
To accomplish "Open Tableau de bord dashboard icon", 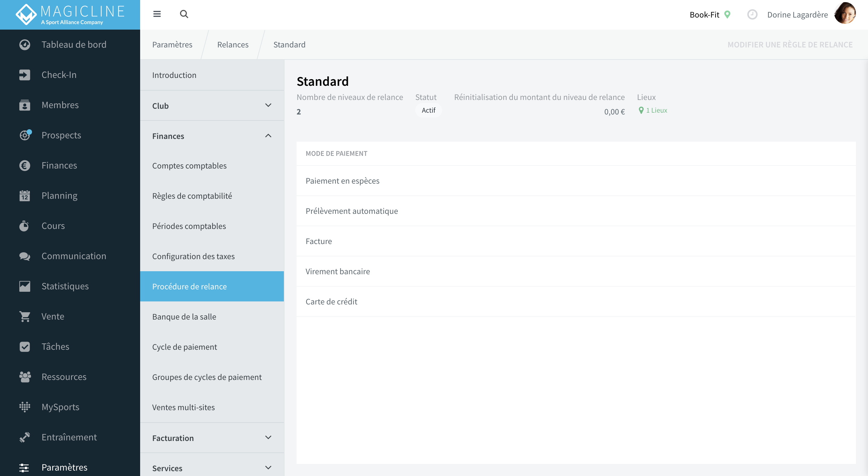I will click(24, 44).
